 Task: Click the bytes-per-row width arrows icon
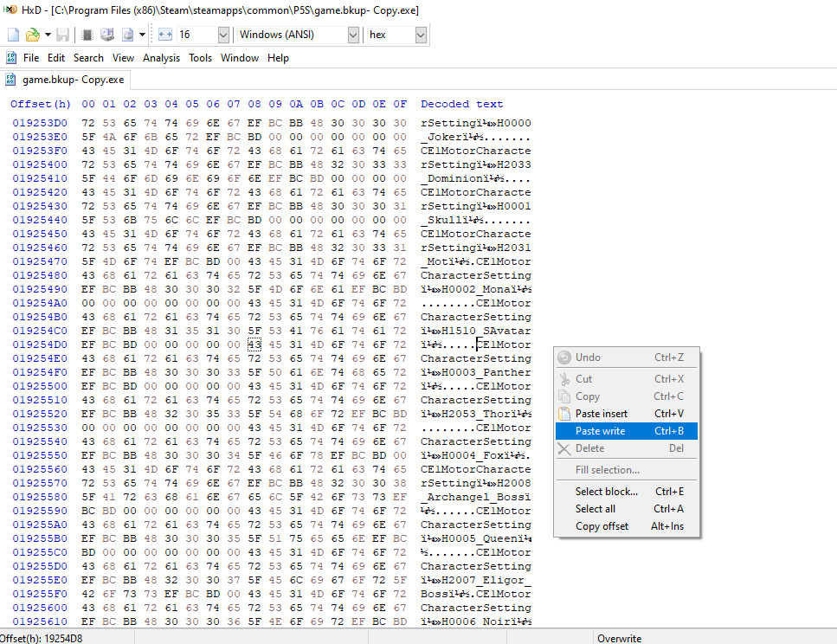point(165,35)
